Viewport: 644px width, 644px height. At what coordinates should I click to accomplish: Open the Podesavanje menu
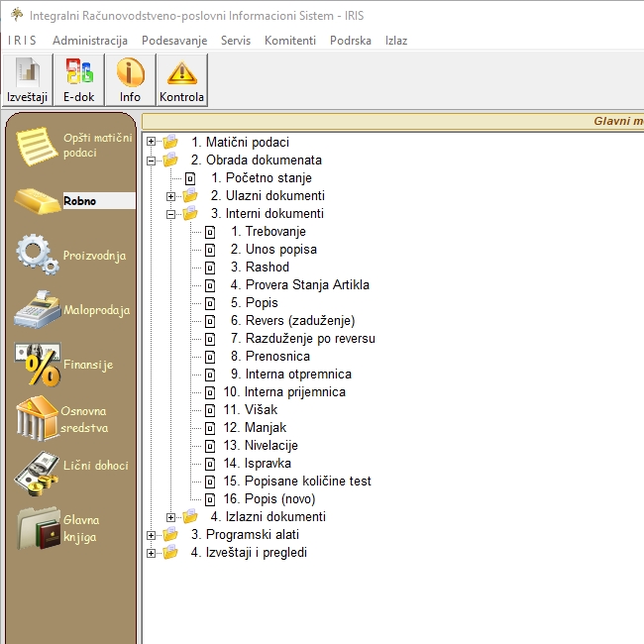coord(174,41)
